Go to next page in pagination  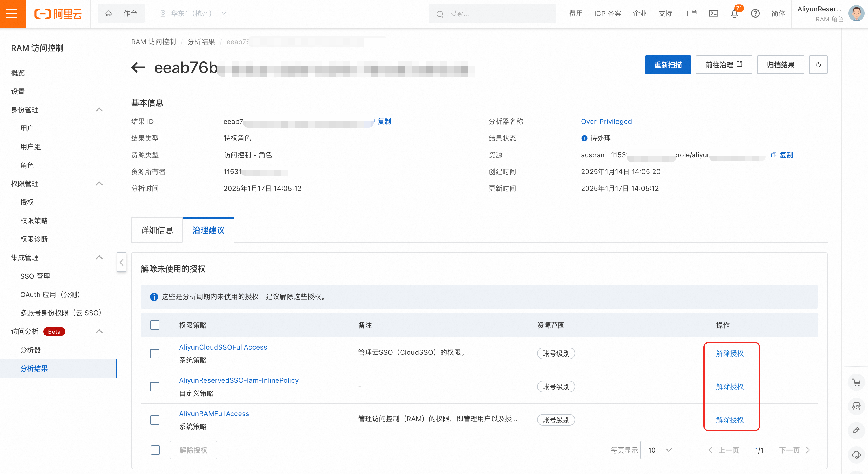[x=795, y=450]
